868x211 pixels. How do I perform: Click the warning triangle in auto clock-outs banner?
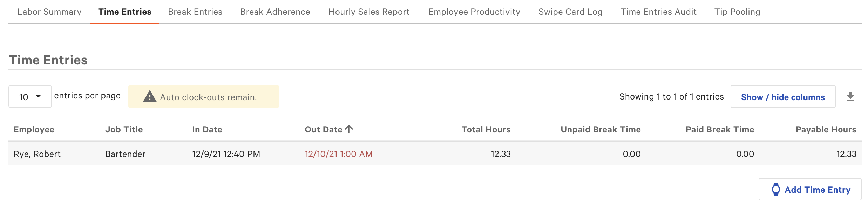click(150, 96)
